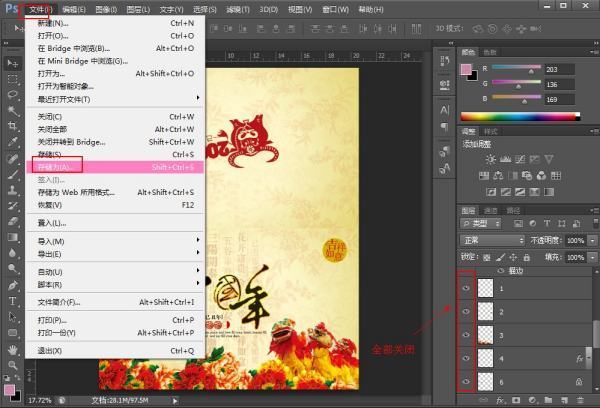
Task: Switch to the 样式 panel tab
Action: 491,131
